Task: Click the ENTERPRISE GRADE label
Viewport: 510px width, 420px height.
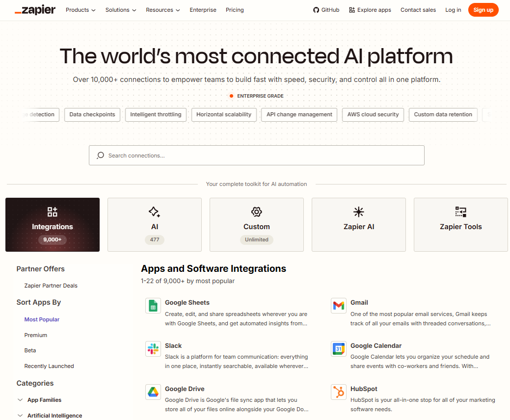Action: coord(260,96)
